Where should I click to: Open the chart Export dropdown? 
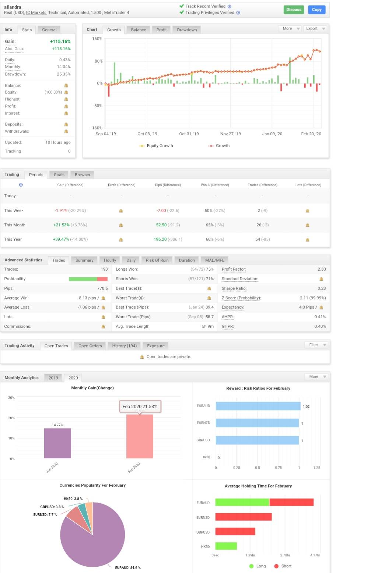tap(315, 28)
